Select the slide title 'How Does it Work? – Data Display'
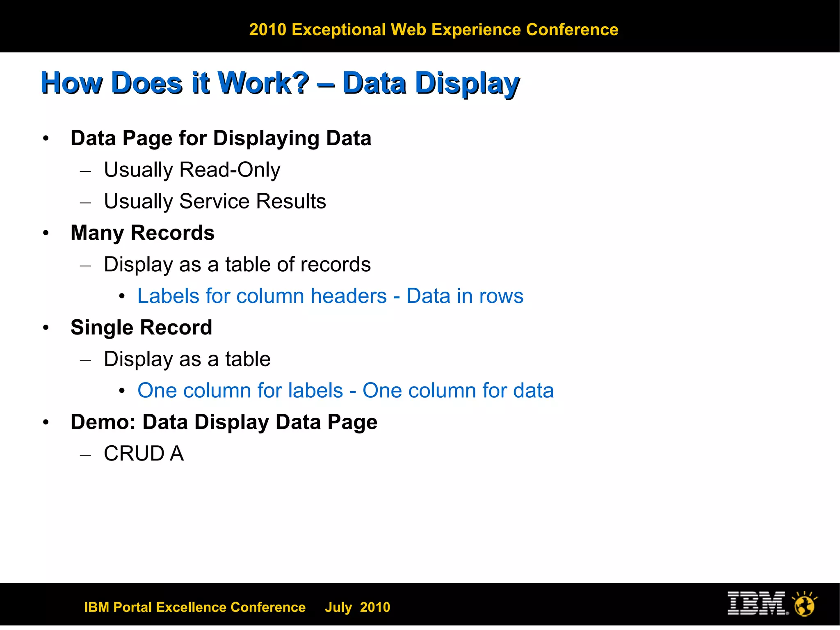This screenshot has height=630, width=840. 280,83
